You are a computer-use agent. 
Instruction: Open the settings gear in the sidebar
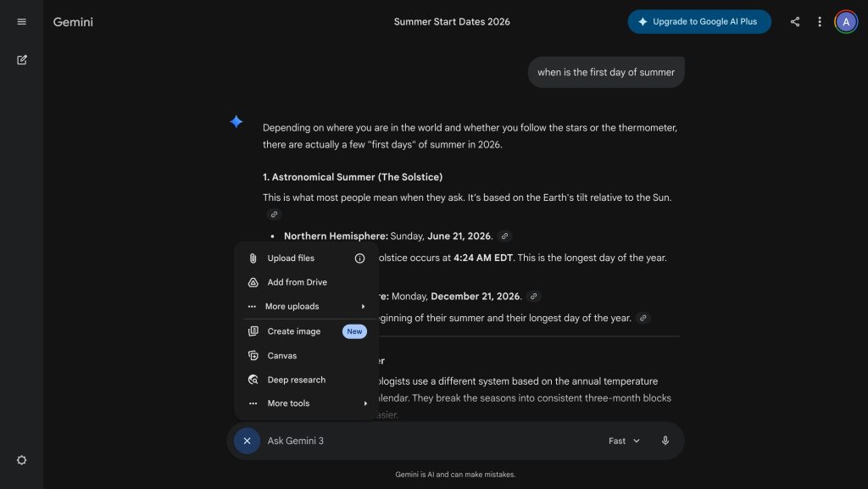tap(22, 460)
